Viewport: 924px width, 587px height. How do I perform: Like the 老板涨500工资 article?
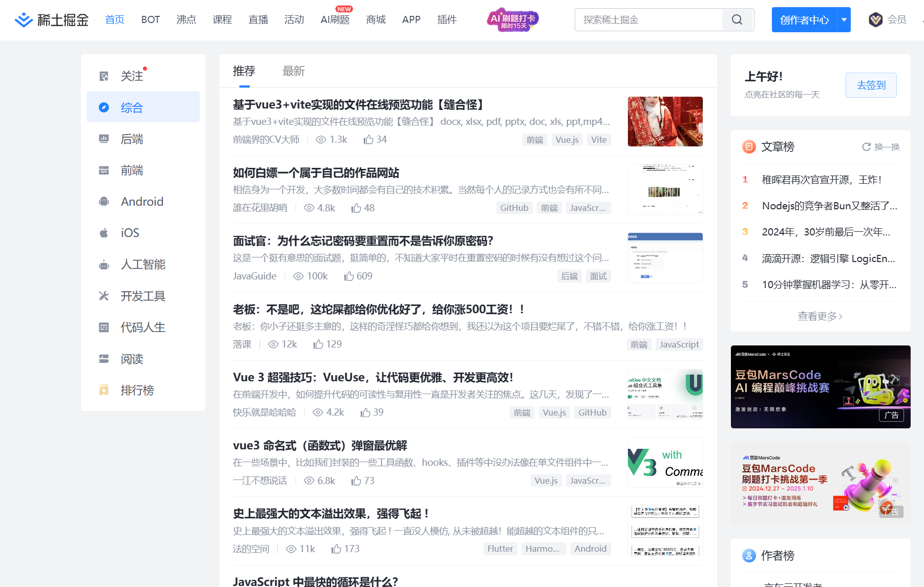(319, 344)
